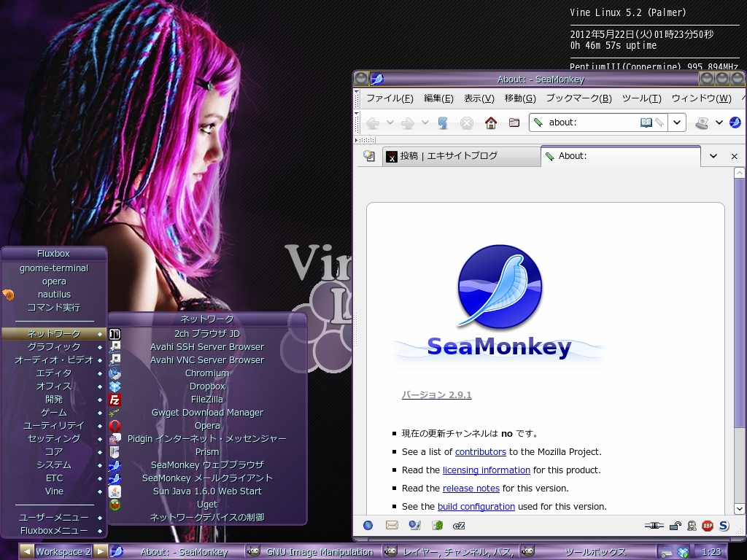The width and height of the screenshot is (747, 560).
Task: Go to the Home page icon
Action: click(x=491, y=122)
